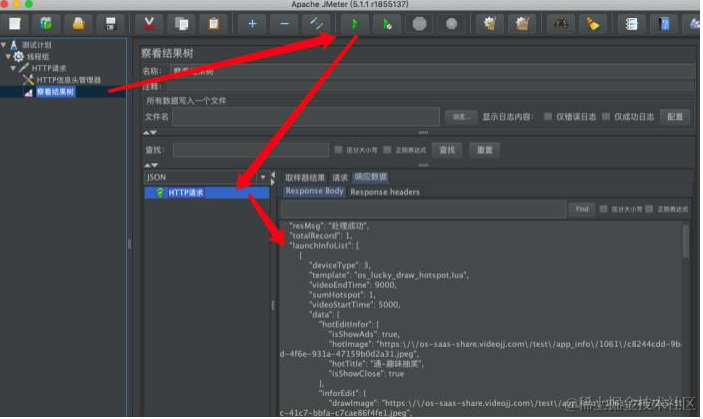Image resolution: width=703 pixels, height=419 pixels.
Task: Click the collapse arrows above the 查找 row
Action: (150, 133)
